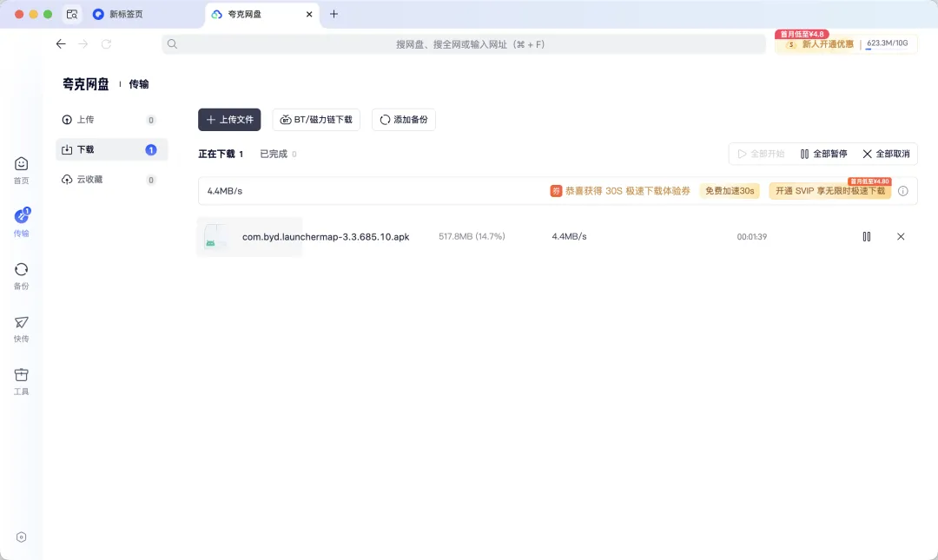The height and width of the screenshot is (560, 938).
Task: Open a new tab with plus icon
Action: 334,14
